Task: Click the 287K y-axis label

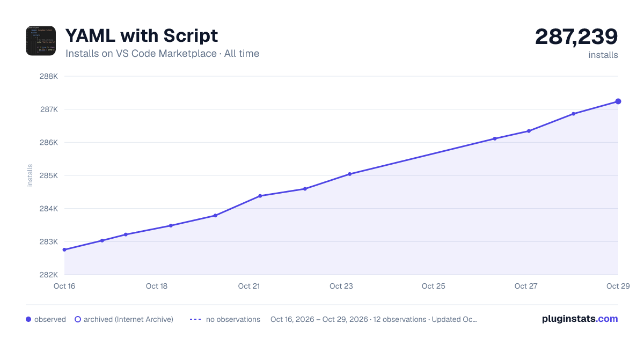Action: tap(49, 109)
